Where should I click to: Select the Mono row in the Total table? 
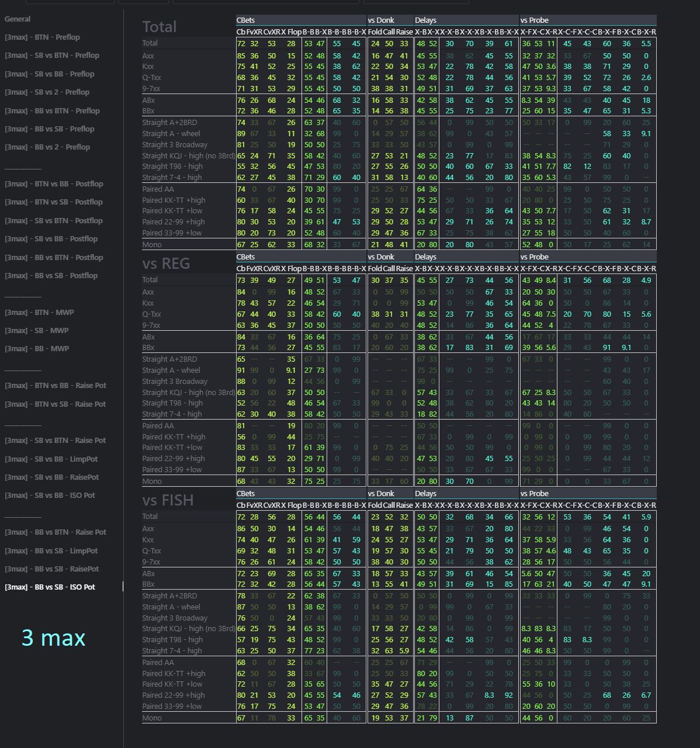[x=152, y=245]
